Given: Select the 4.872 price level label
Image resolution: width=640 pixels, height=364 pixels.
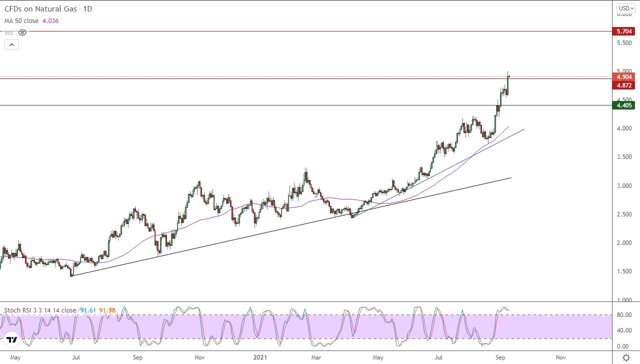Looking at the screenshot, I should (624, 85).
